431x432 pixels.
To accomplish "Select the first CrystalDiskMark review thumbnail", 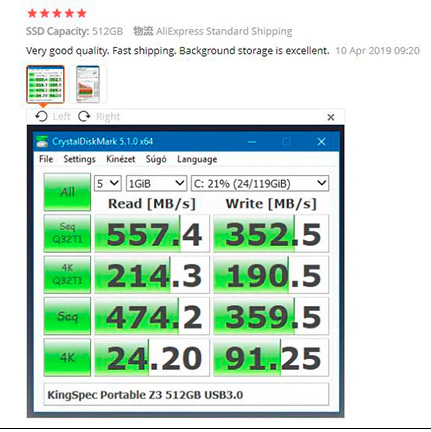I will [45, 84].
